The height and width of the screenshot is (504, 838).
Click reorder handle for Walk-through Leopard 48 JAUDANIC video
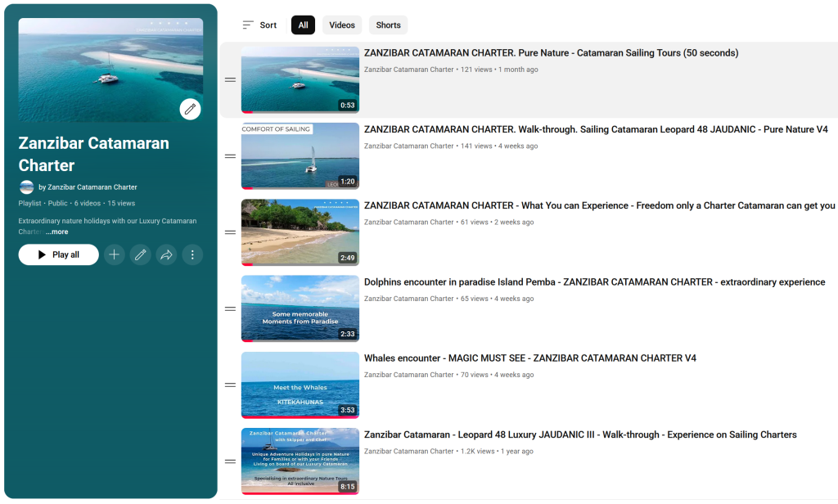coord(230,156)
